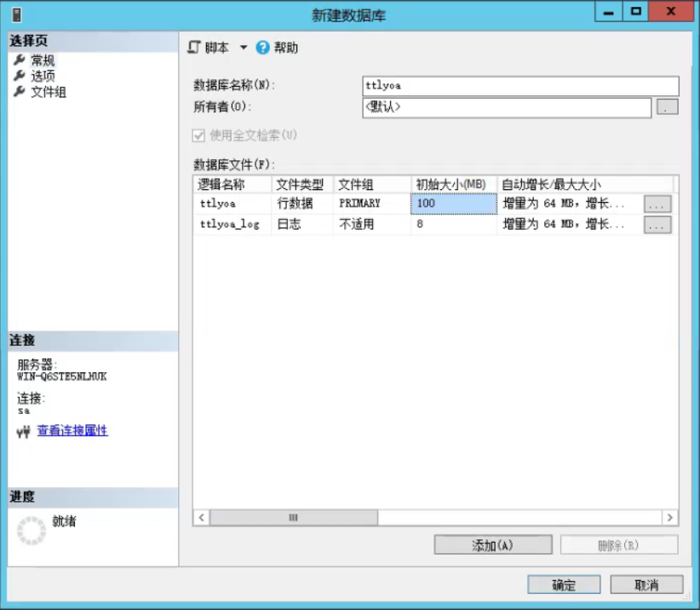
Task: Click the wrench icon beside 文件组
Action: coord(20,91)
